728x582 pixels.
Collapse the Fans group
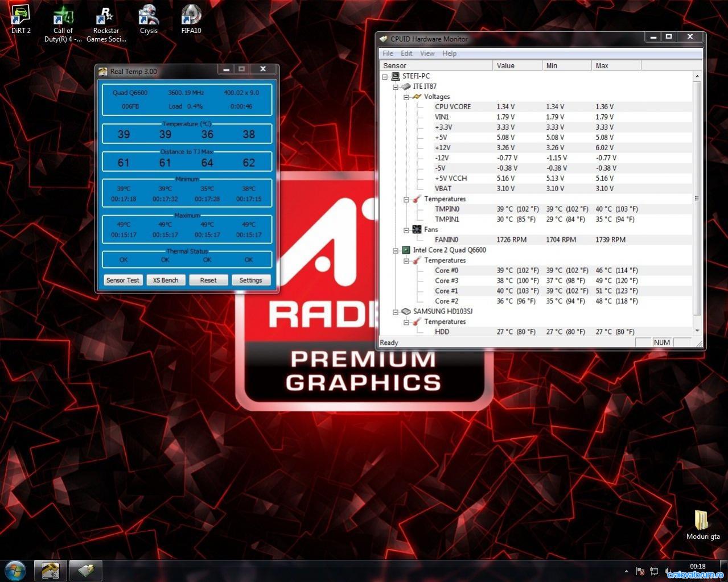406,230
